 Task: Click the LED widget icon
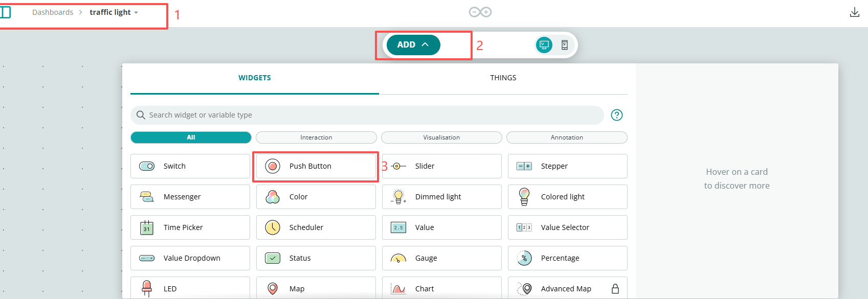147,289
